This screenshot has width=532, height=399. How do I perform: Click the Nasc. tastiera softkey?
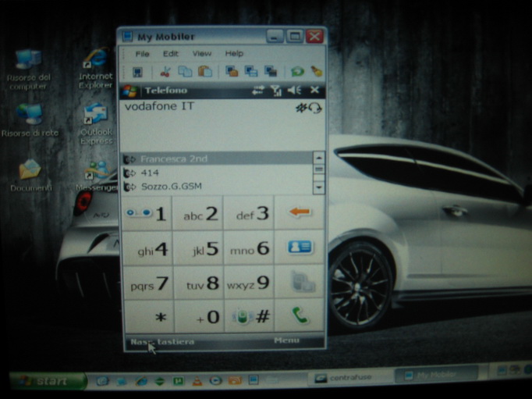(162, 342)
